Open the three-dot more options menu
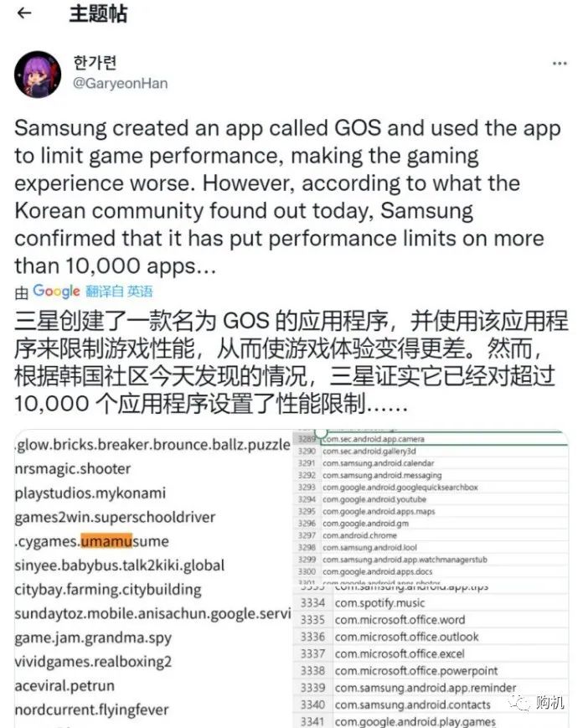 click(560, 64)
